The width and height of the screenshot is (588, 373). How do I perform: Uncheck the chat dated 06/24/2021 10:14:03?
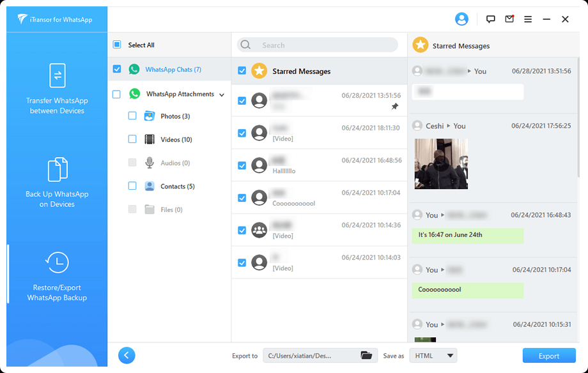242,263
